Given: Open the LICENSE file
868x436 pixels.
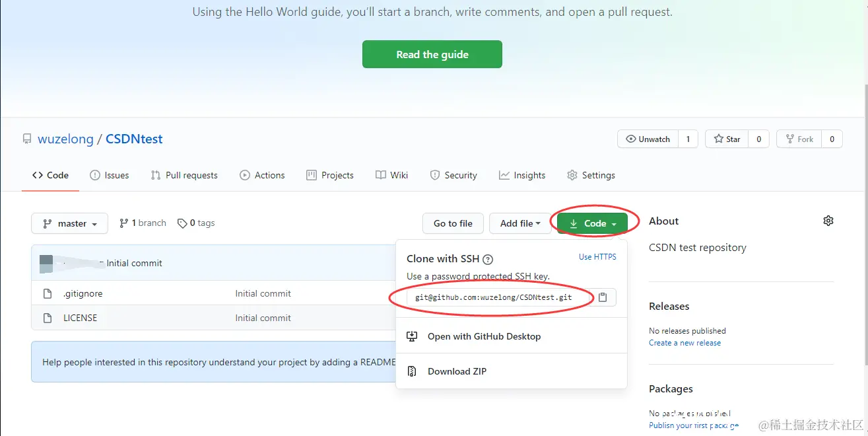Looking at the screenshot, I should [80, 318].
